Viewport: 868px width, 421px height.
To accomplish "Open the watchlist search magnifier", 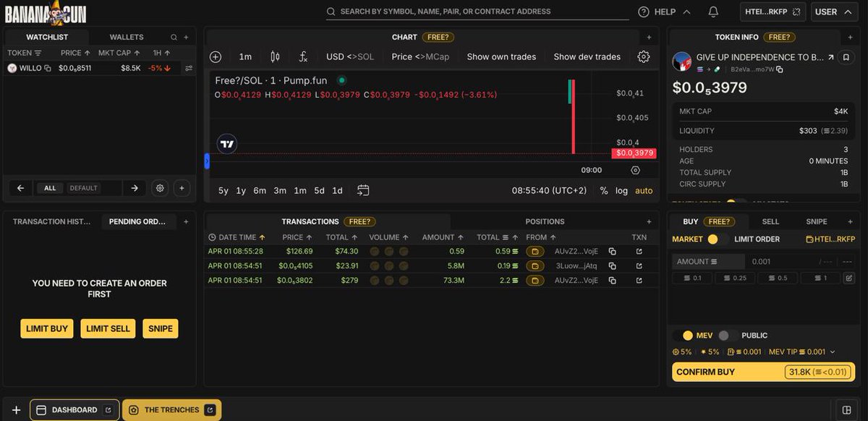I will pos(174,37).
